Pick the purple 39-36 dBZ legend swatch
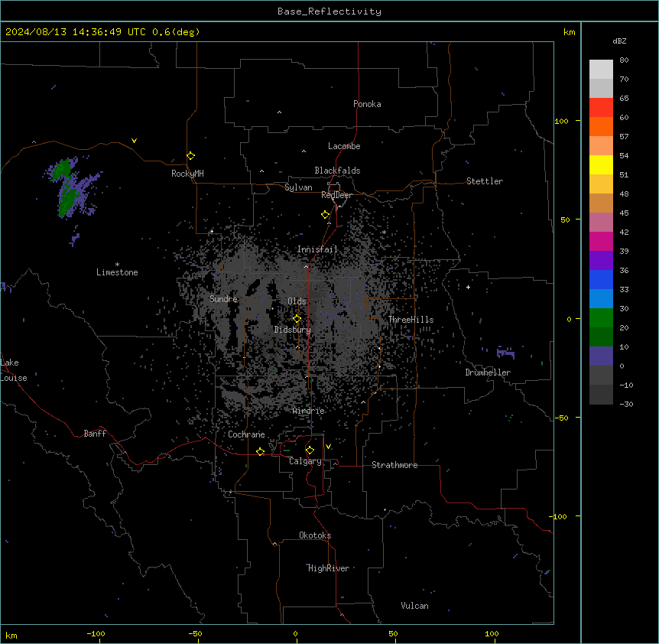 pyautogui.click(x=601, y=261)
